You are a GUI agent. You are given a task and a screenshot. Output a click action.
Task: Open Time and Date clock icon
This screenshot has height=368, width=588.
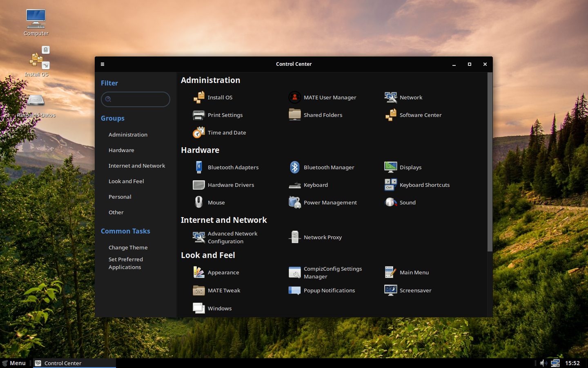point(199,132)
